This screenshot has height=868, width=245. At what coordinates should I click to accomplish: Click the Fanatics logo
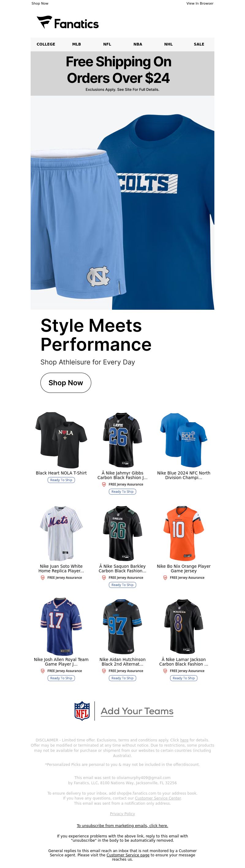pyautogui.click(x=68, y=23)
